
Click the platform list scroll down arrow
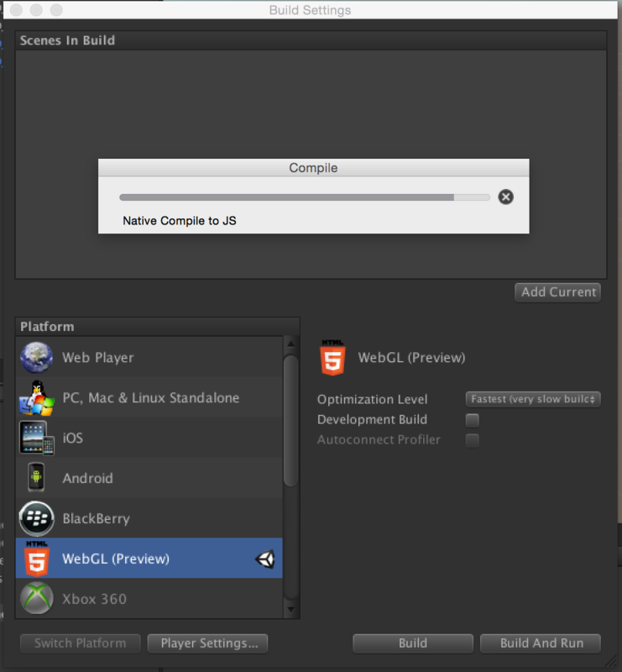[291, 610]
